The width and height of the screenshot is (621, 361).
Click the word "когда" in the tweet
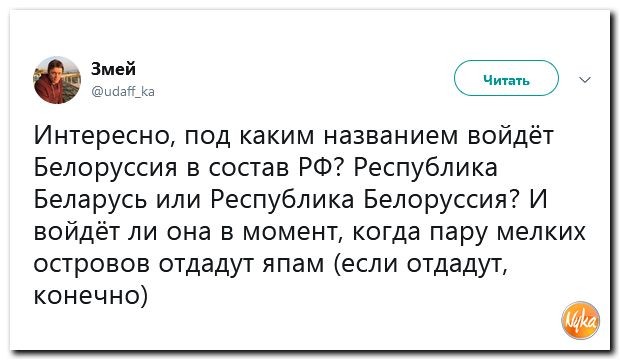[386, 233]
